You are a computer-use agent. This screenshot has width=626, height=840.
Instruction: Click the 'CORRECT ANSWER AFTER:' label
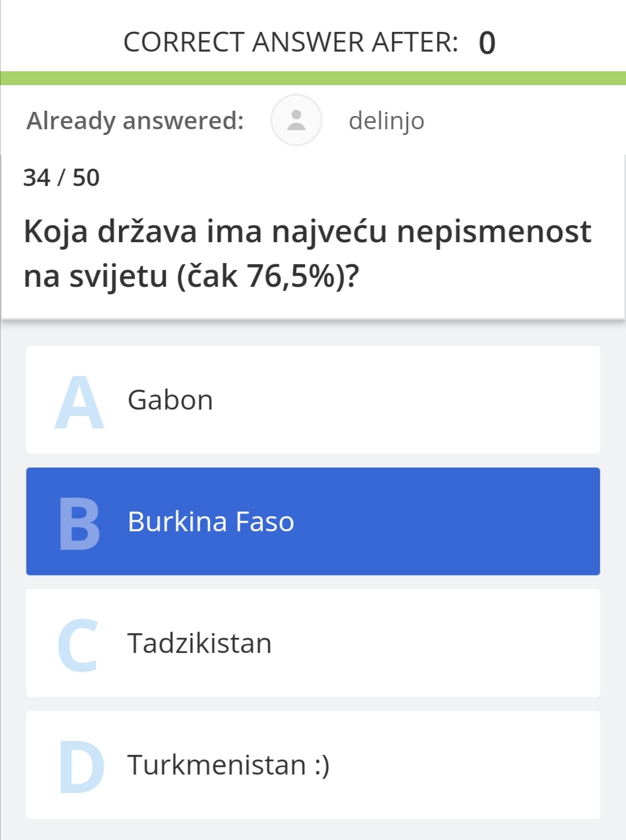(x=291, y=42)
